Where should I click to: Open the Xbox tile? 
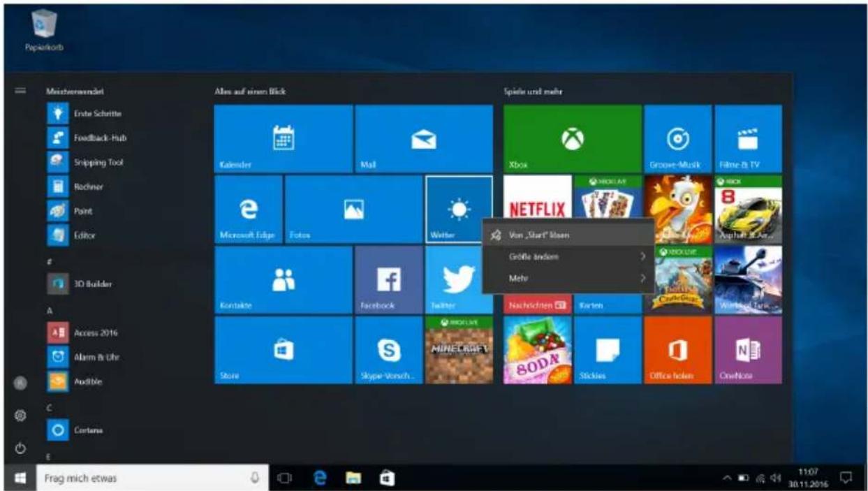[x=572, y=138]
